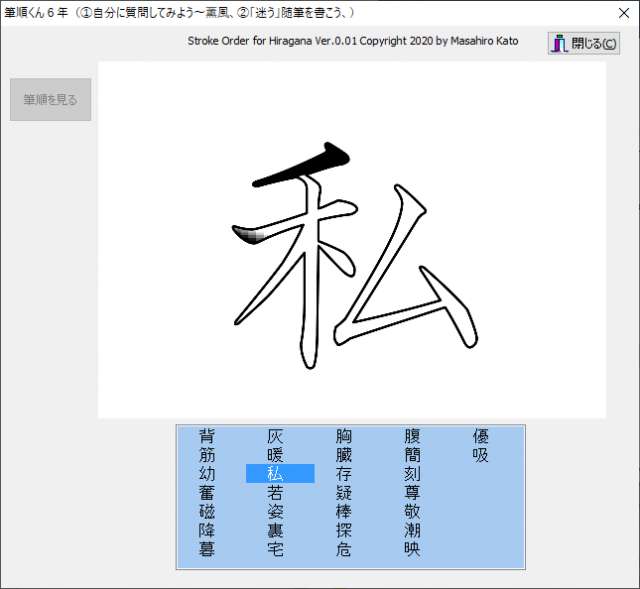
Task: Select kanji 奮 in the list
Action: pyautogui.click(x=207, y=493)
